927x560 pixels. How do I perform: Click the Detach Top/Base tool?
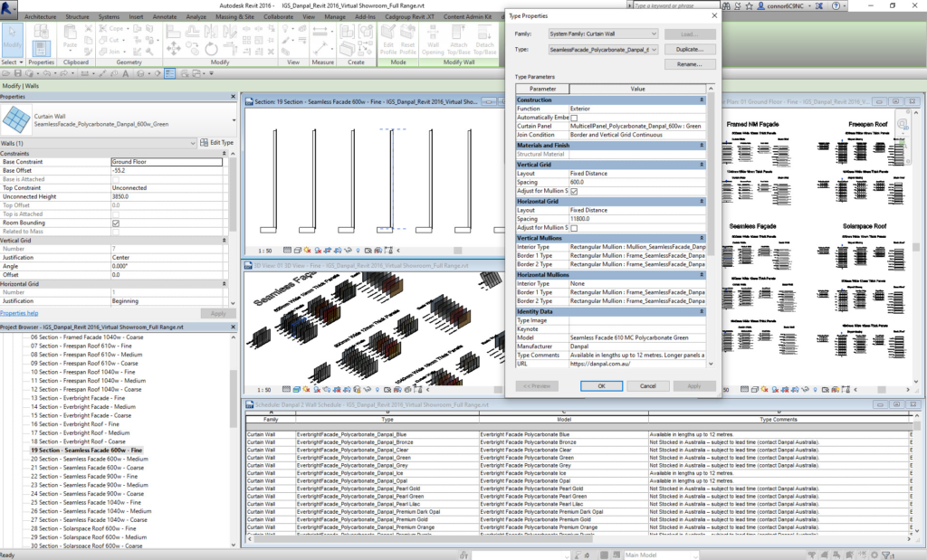point(485,39)
